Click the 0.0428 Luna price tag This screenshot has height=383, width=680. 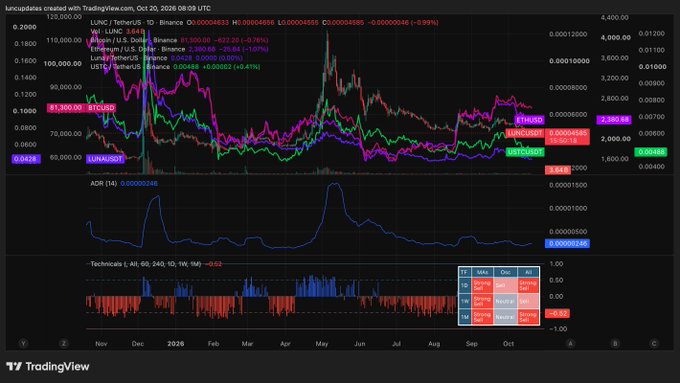(x=26, y=159)
